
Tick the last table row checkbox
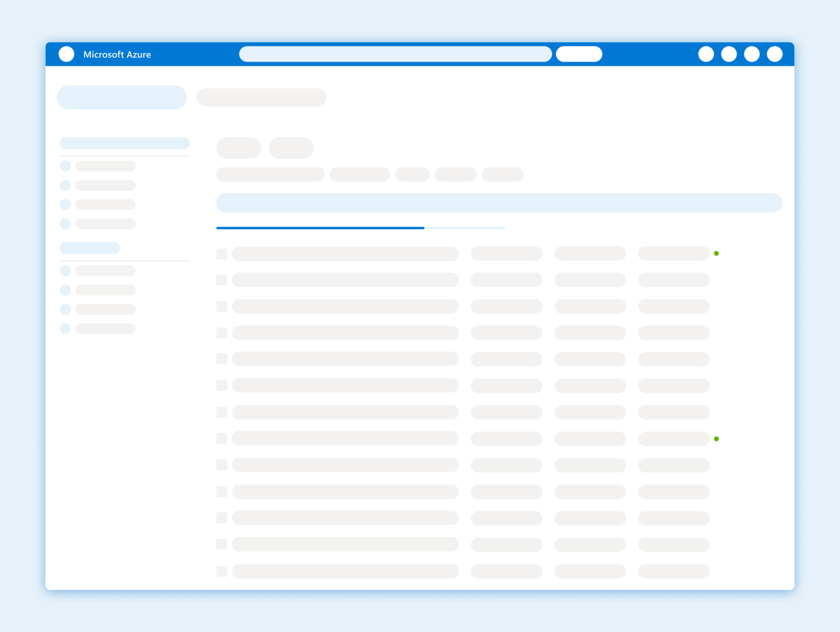tap(221, 571)
